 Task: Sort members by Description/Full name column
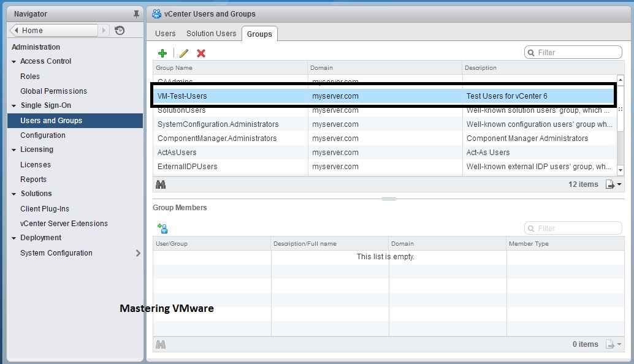tap(329, 244)
